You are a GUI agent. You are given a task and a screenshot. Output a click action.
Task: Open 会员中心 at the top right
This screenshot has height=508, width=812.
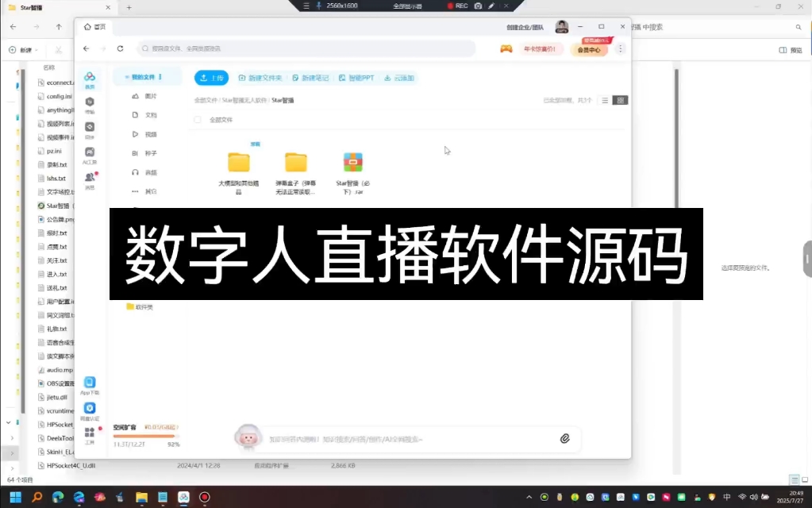(x=590, y=48)
